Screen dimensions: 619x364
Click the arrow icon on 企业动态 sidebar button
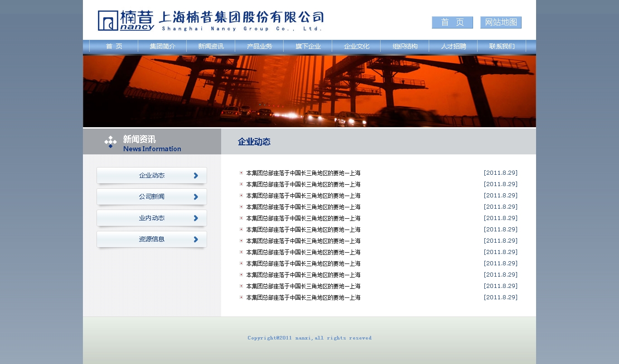[196, 176]
